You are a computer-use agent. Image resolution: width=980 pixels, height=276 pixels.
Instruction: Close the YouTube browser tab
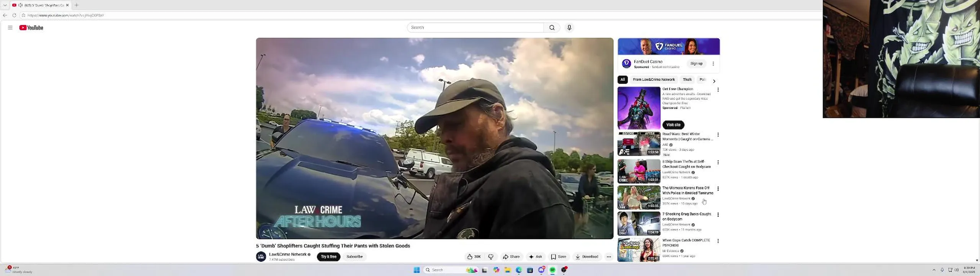(x=67, y=5)
